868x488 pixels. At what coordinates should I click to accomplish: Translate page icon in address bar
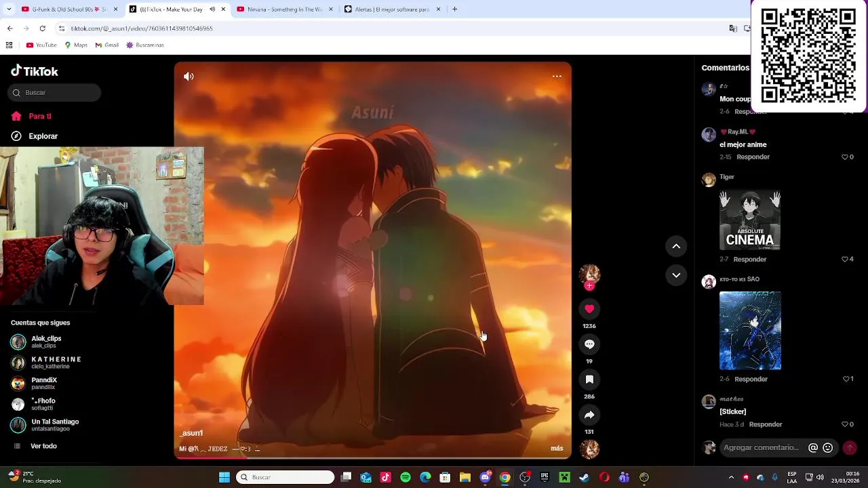[733, 28]
